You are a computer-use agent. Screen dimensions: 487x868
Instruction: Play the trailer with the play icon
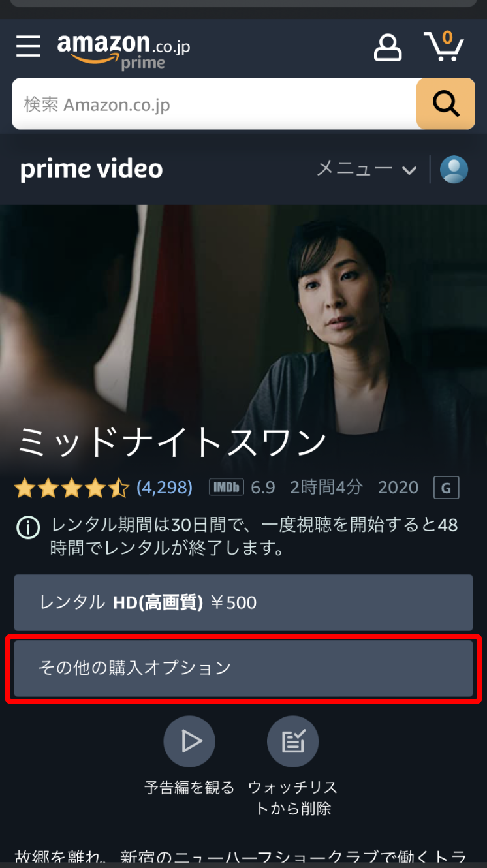point(189,741)
